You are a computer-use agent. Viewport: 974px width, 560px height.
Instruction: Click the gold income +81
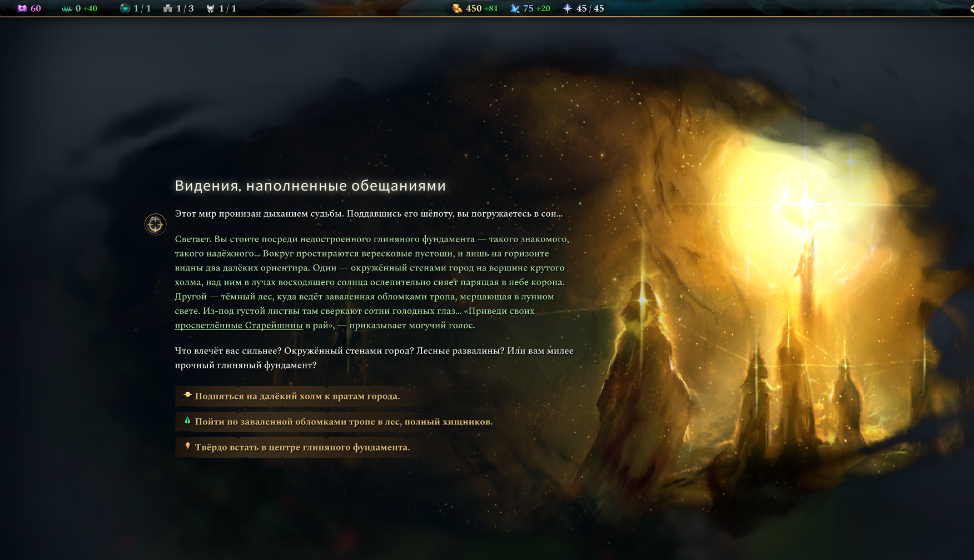coord(491,8)
